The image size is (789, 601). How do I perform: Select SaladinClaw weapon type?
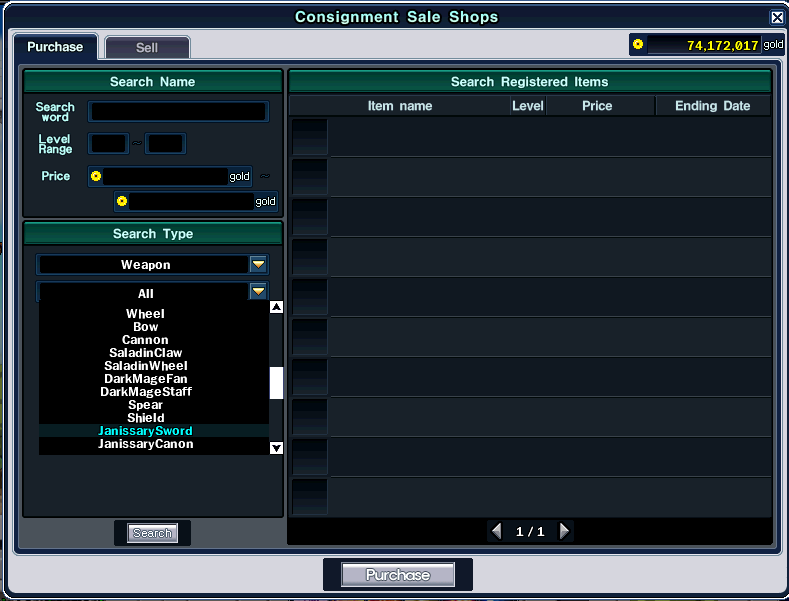coord(145,353)
